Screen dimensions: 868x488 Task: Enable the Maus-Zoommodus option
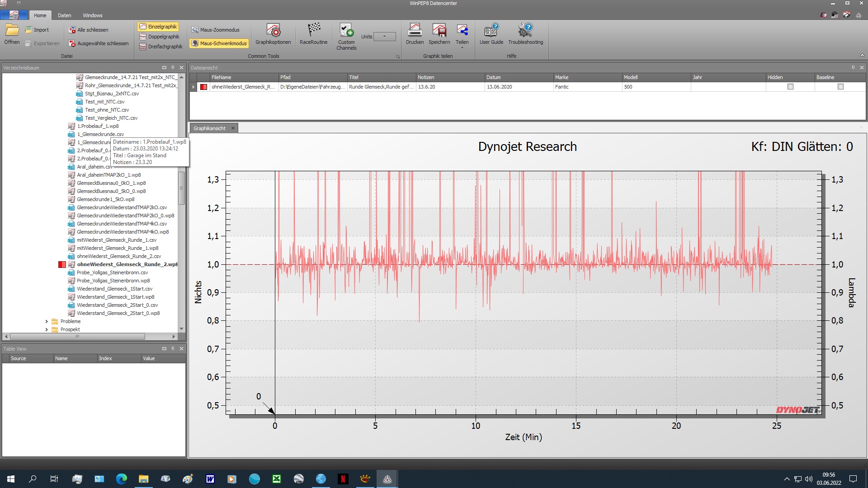216,30
